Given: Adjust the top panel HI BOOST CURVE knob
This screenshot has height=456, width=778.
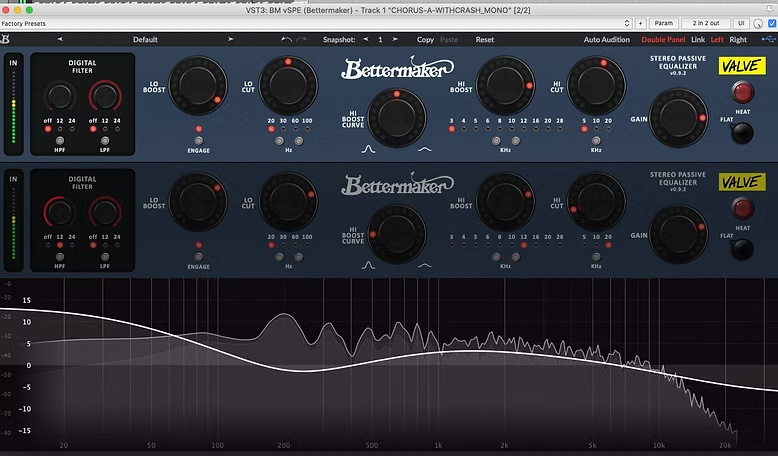Looking at the screenshot, I should coord(396,118).
